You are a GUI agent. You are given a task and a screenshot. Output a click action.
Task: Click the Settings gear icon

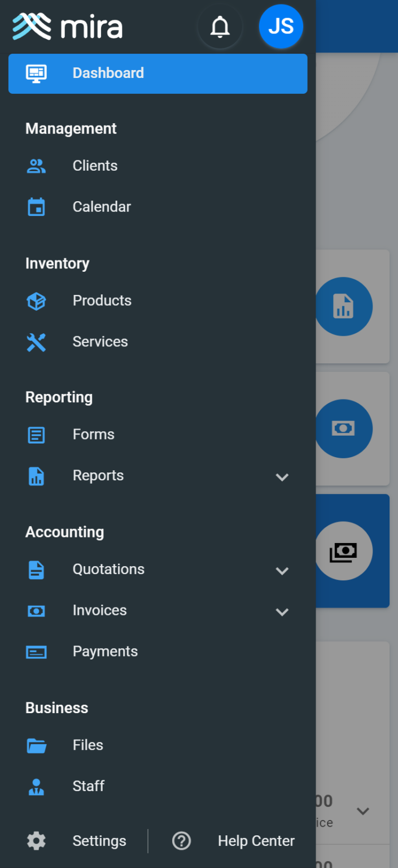point(36,841)
